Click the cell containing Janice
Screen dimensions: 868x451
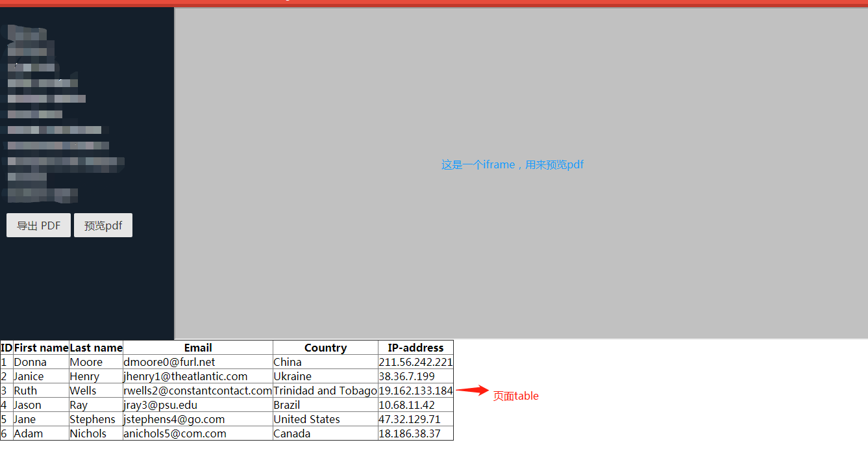pos(41,376)
